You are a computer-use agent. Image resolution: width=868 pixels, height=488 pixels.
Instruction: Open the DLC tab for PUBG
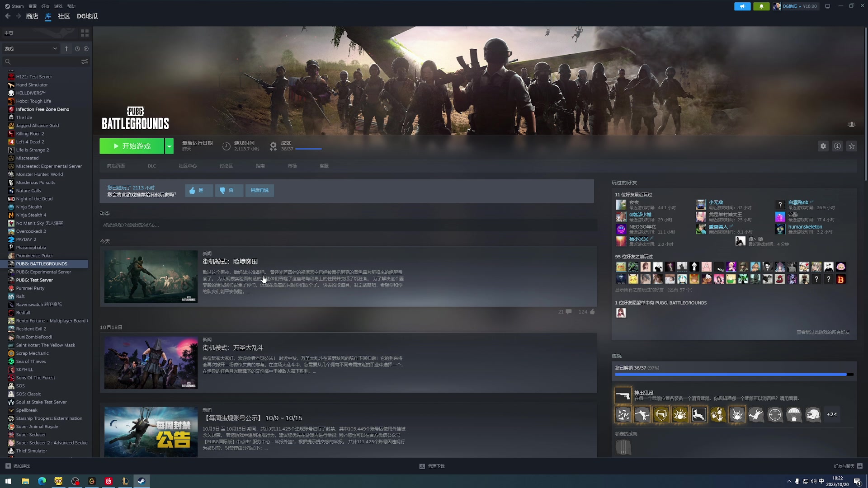(x=152, y=166)
